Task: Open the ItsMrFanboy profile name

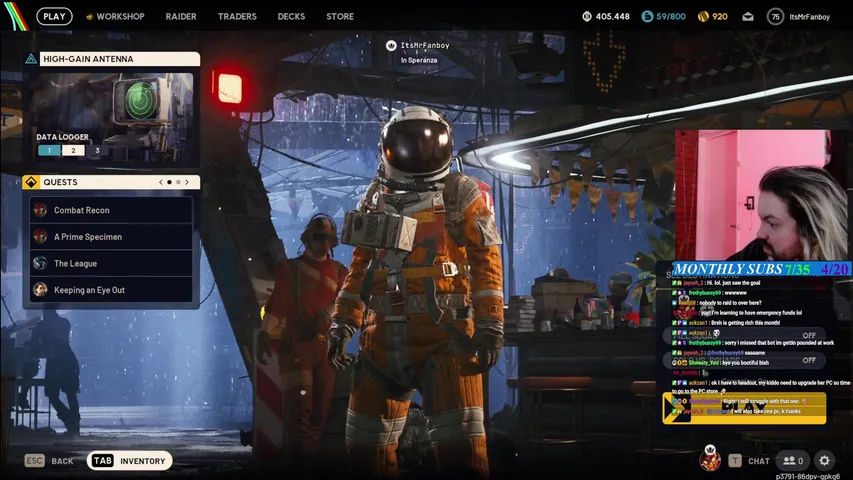Action: (809, 17)
